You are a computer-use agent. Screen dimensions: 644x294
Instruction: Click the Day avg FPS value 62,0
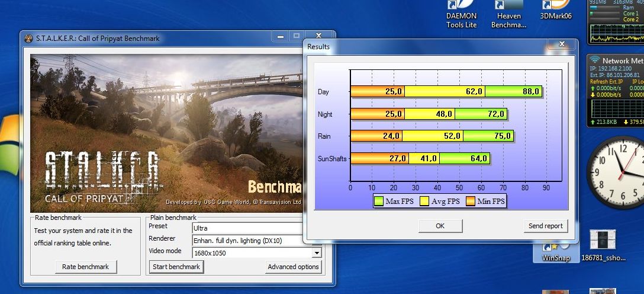(x=474, y=92)
